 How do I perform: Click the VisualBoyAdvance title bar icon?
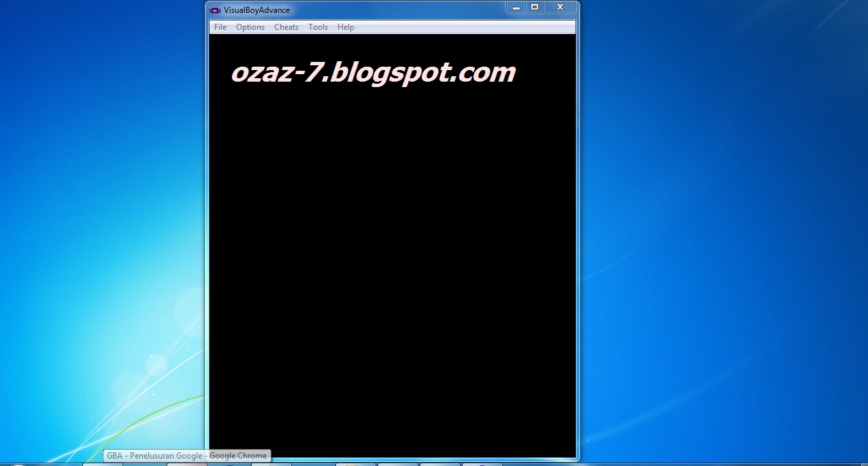point(214,10)
